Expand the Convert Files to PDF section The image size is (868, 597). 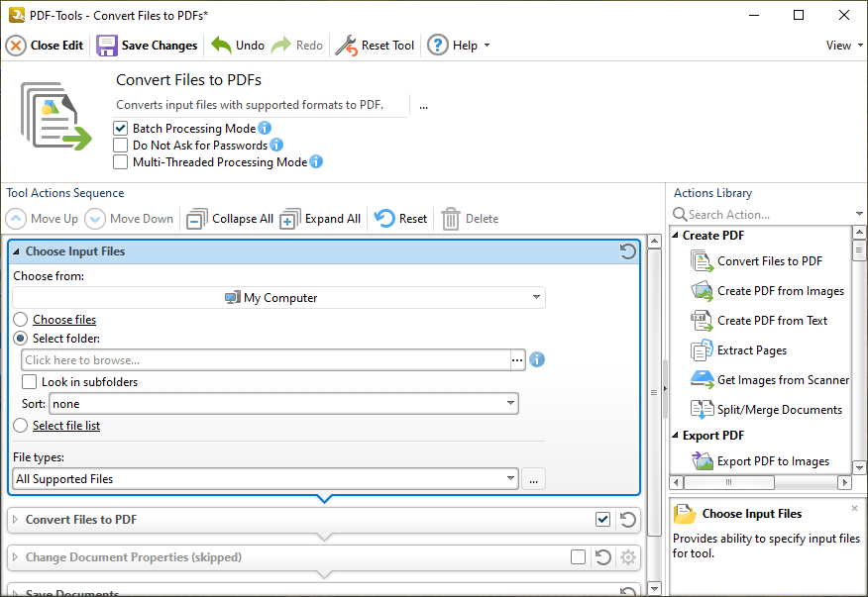(x=15, y=519)
